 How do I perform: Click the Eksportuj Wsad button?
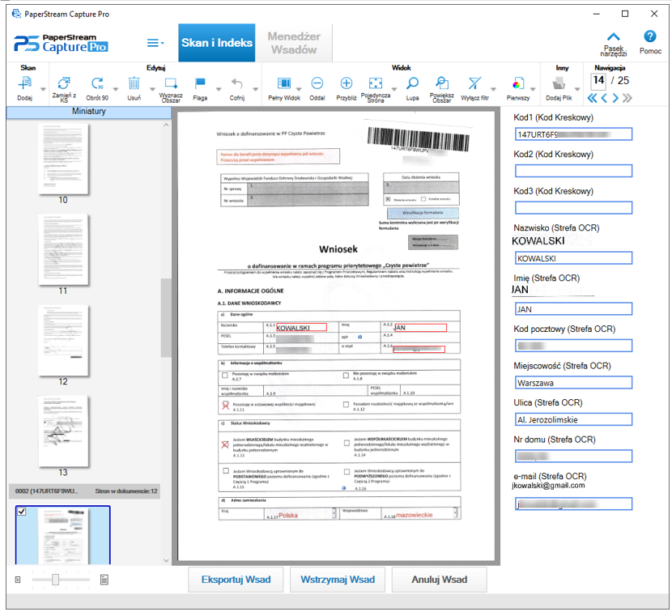click(236, 580)
